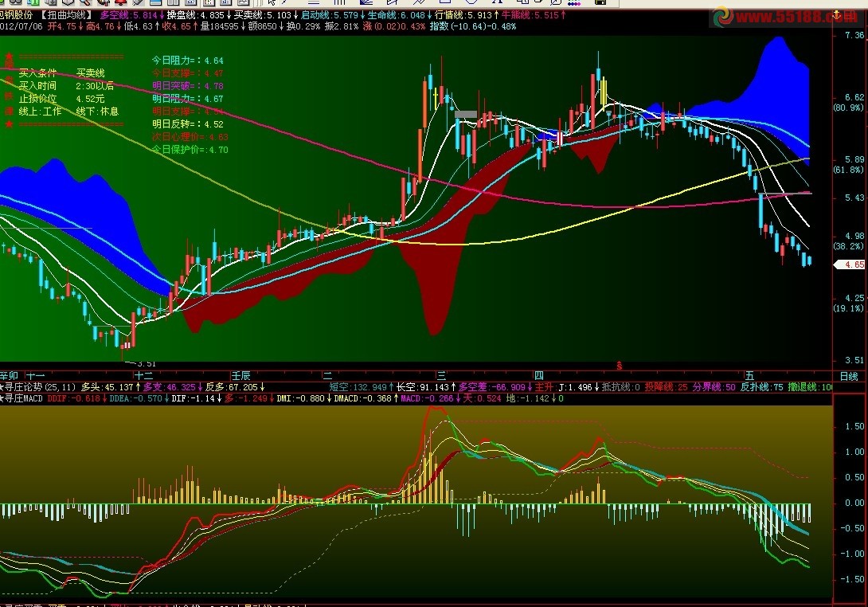The width and height of the screenshot is (868, 607).
Task: Click the 5.43 price axis label
Action: point(854,198)
